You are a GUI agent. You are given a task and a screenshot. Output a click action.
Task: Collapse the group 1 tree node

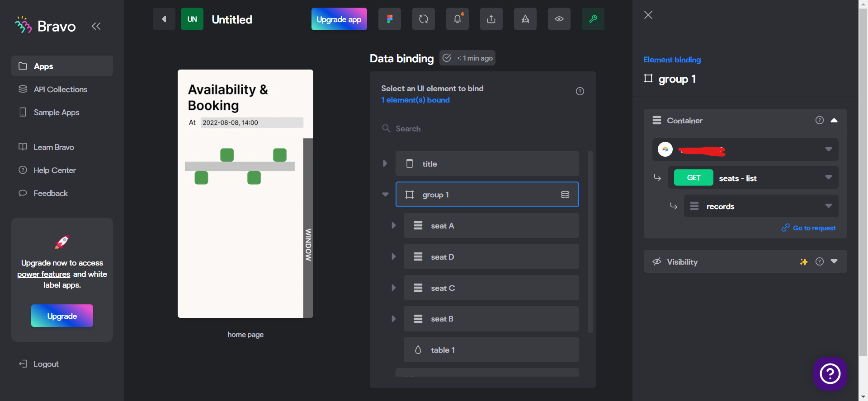[385, 195]
